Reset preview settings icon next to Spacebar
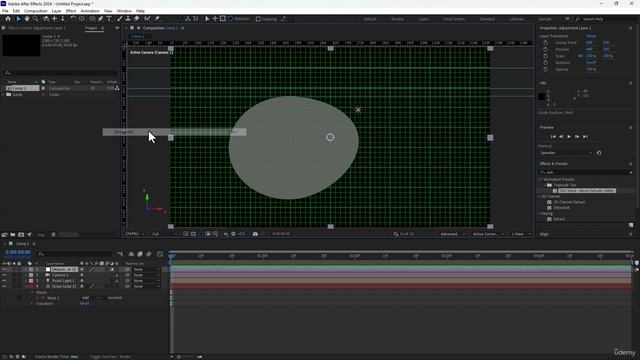Screen dimensions: 640x360 [599, 153]
